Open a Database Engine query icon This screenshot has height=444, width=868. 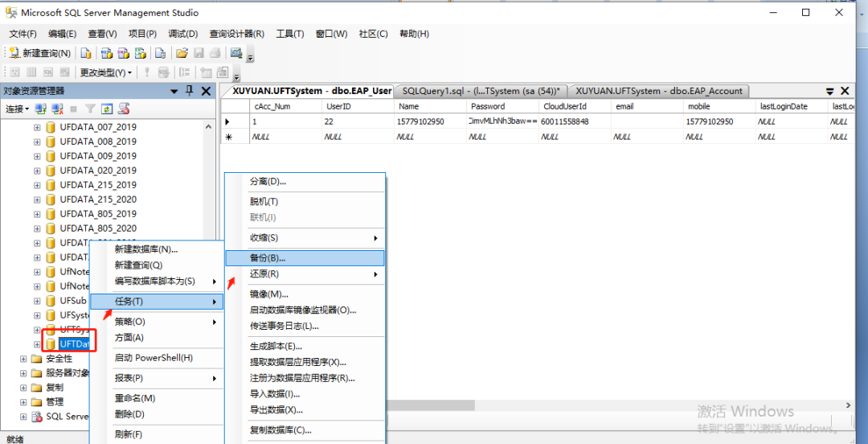86,53
